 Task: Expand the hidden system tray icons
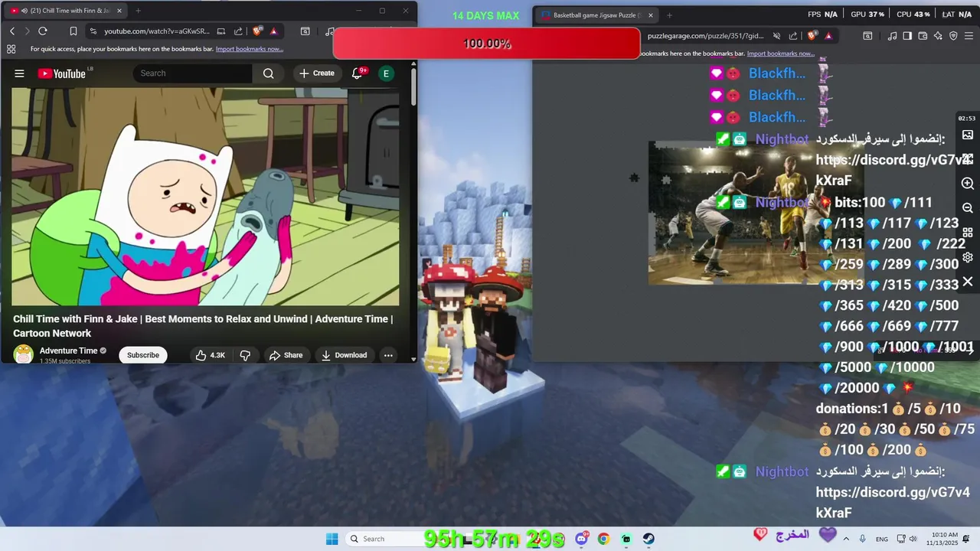(x=846, y=539)
